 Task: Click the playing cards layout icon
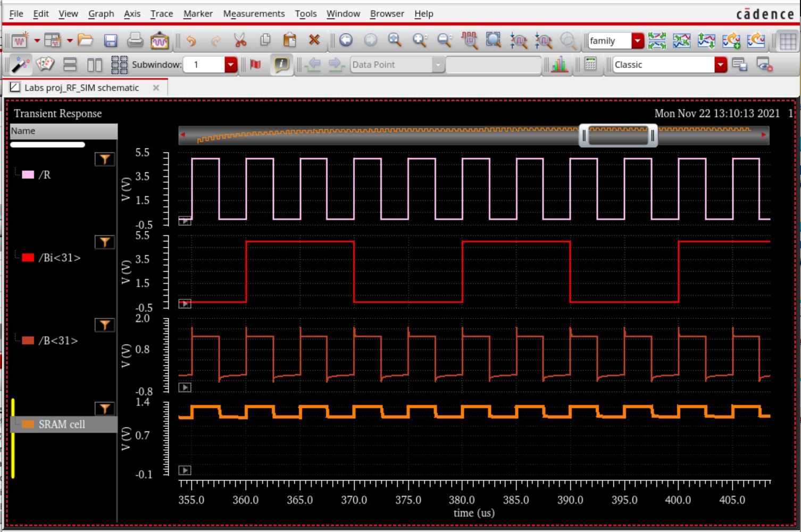point(45,64)
